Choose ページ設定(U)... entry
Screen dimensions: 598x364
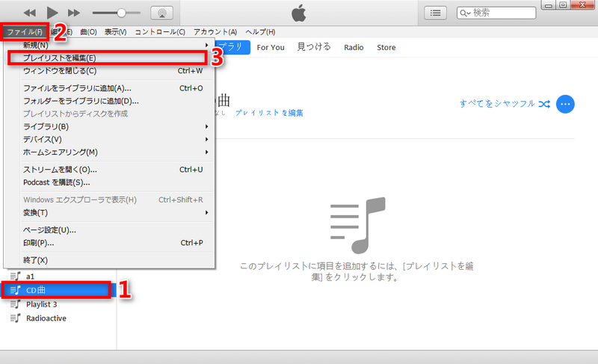tap(109, 230)
